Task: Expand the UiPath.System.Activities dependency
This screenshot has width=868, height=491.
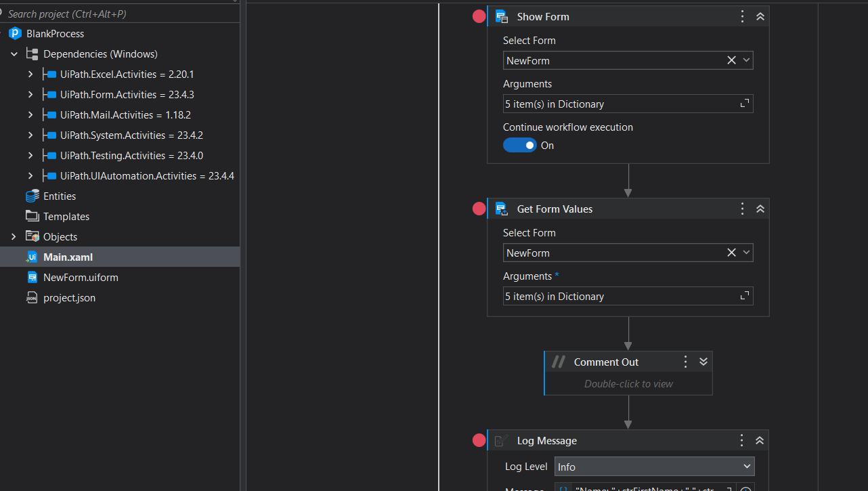Action: click(x=30, y=135)
